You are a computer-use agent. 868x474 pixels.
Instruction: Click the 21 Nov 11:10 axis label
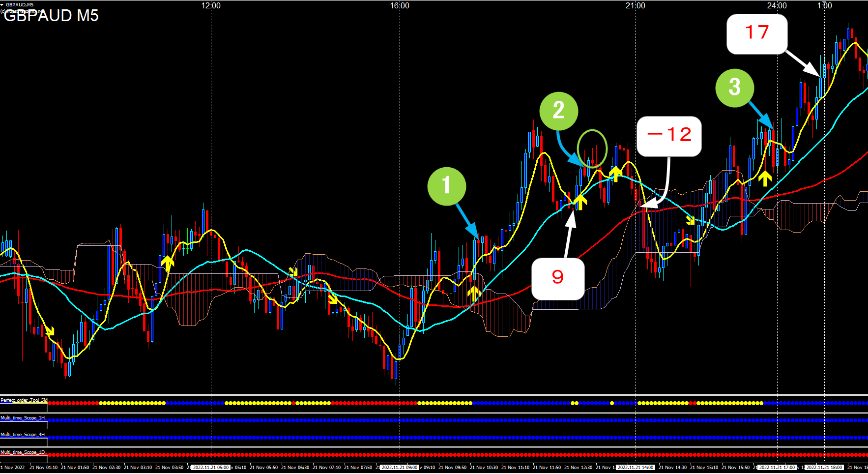[x=515, y=468]
